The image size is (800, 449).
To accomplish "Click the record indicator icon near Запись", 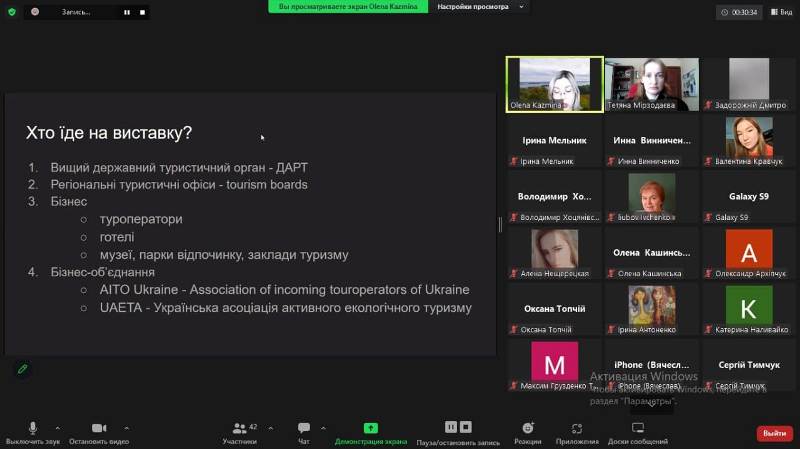I will [35, 12].
